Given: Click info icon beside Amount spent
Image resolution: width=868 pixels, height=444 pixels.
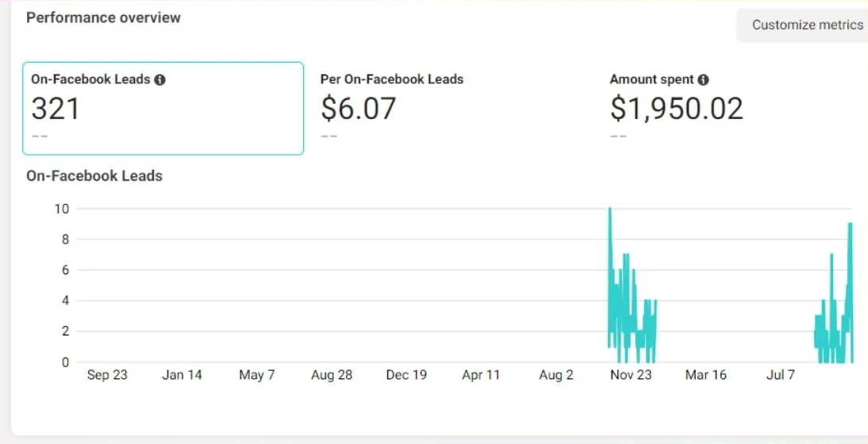Looking at the screenshot, I should point(703,80).
